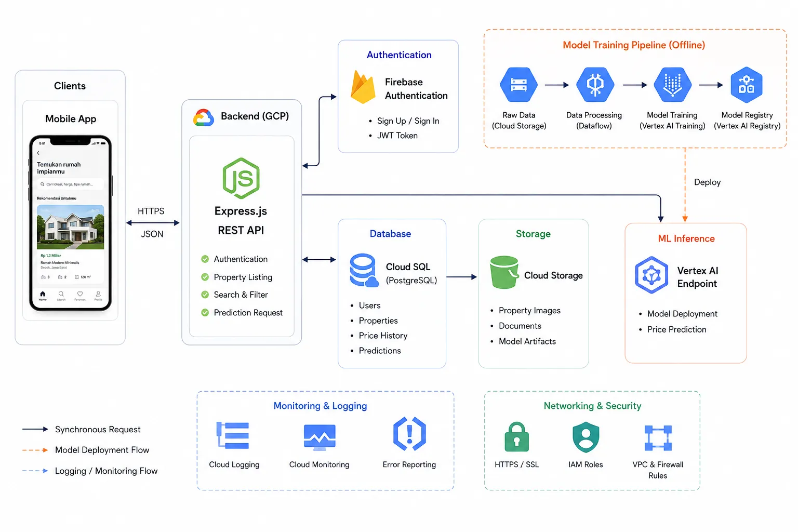Click the green check next to Search & Filter

click(205, 295)
